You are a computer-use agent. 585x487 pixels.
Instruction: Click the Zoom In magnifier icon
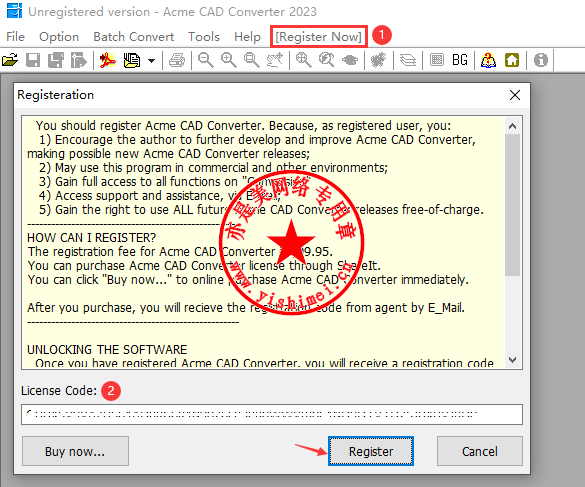tap(228, 60)
